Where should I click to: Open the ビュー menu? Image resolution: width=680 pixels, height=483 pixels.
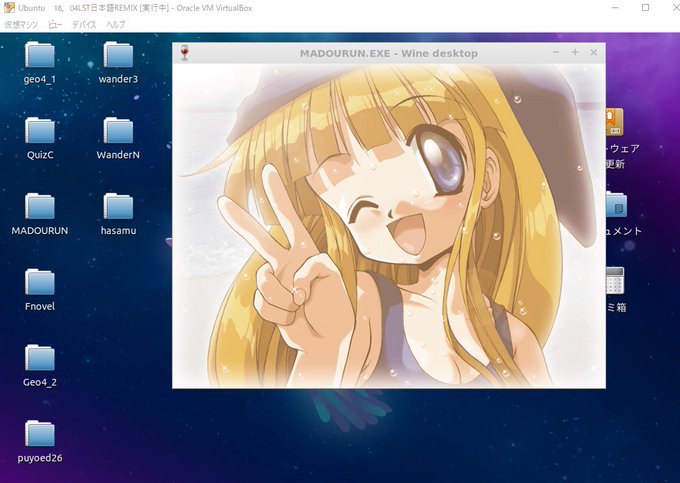(55, 25)
